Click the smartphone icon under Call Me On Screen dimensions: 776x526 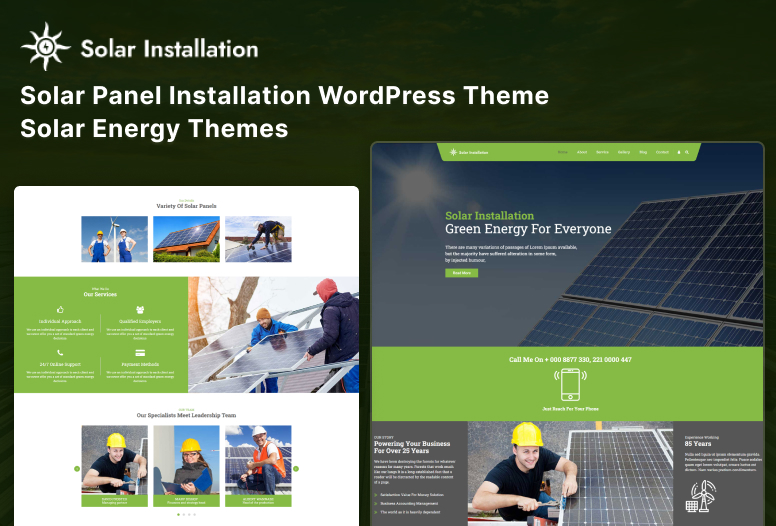[570, 385]
